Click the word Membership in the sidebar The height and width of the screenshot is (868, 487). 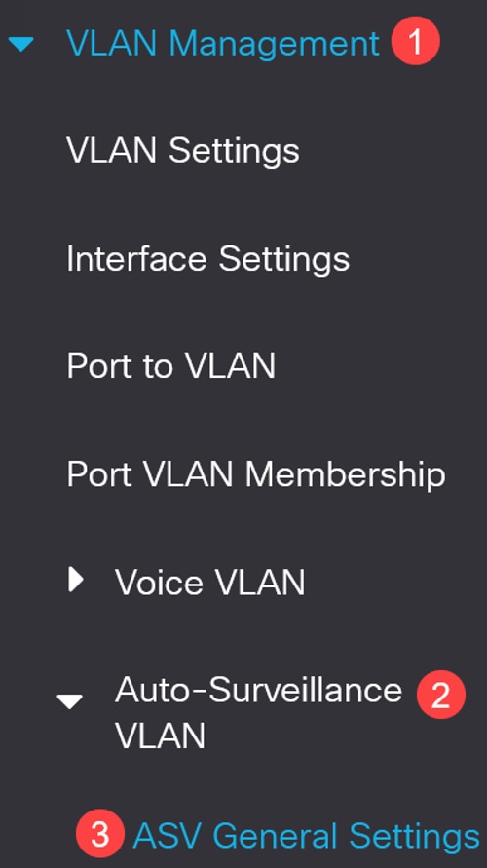click(x=346, y=474)
